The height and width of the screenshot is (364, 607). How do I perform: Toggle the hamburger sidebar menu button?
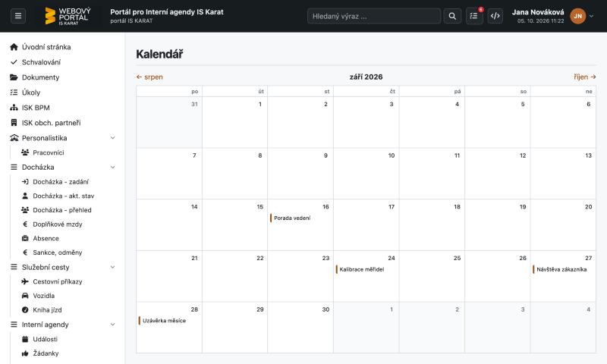[x=17, y=16]
